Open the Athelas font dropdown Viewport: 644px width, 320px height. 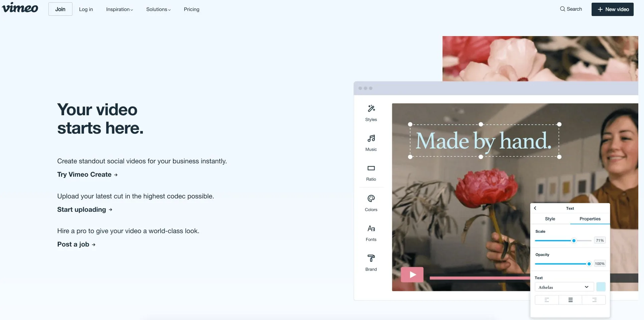coord(564,287)
